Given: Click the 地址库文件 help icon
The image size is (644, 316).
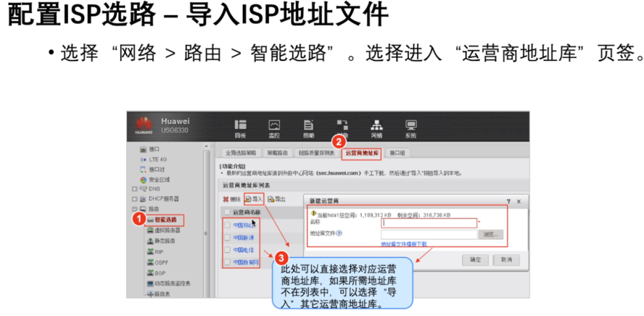Looking at the screenshot, I should pyautogui.click(x=339, y=234).
